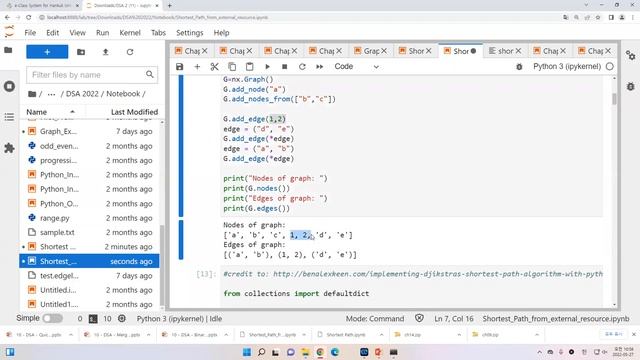Open the Edit menu
Viewport: 640px width, 360px height.
point(53,33)
